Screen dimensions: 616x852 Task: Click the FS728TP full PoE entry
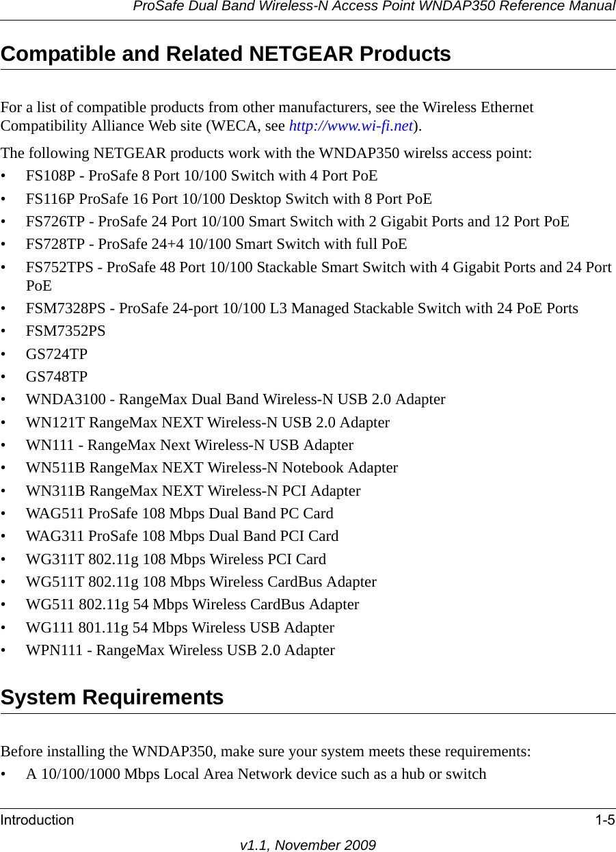click(217, 244)
